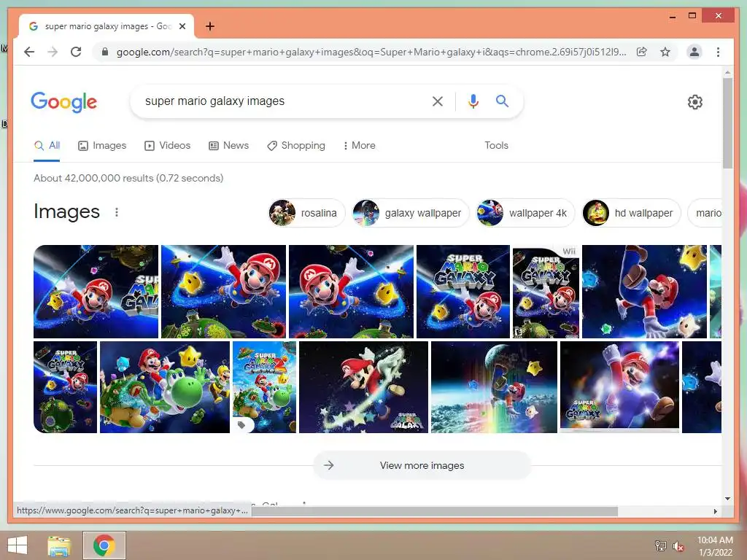Viewport: 747px width, 560px height.
Task: Switch to the Videos tab
Action: (167, 146)
